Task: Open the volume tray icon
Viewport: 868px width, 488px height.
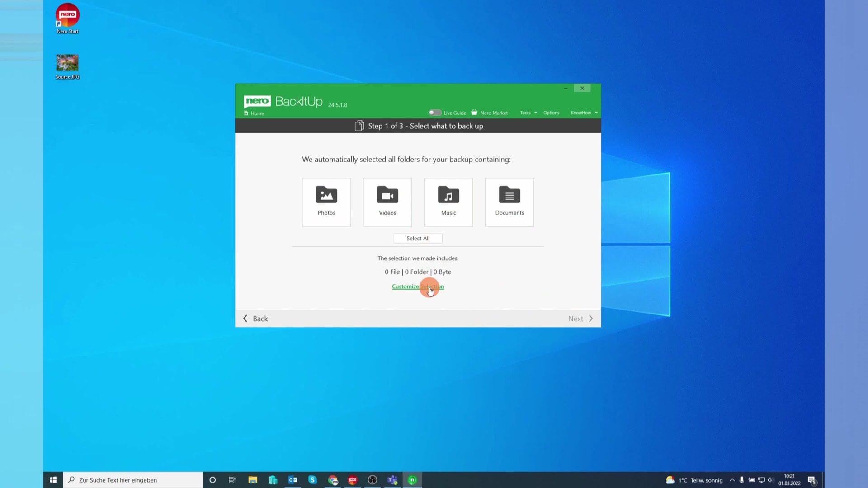Action: [771, 480]
